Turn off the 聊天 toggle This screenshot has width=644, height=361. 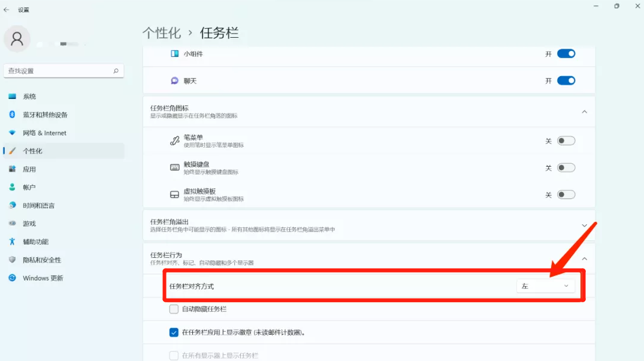[566, 80]
